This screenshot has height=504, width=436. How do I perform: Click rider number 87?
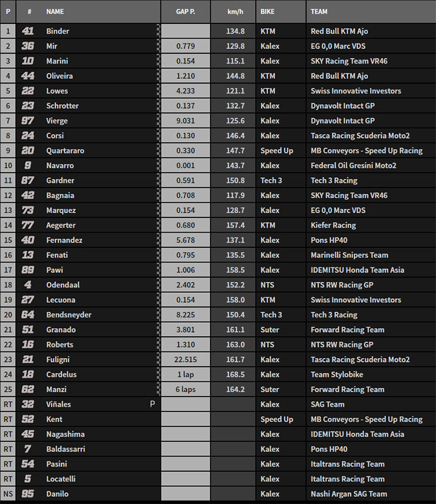(28, 180)
